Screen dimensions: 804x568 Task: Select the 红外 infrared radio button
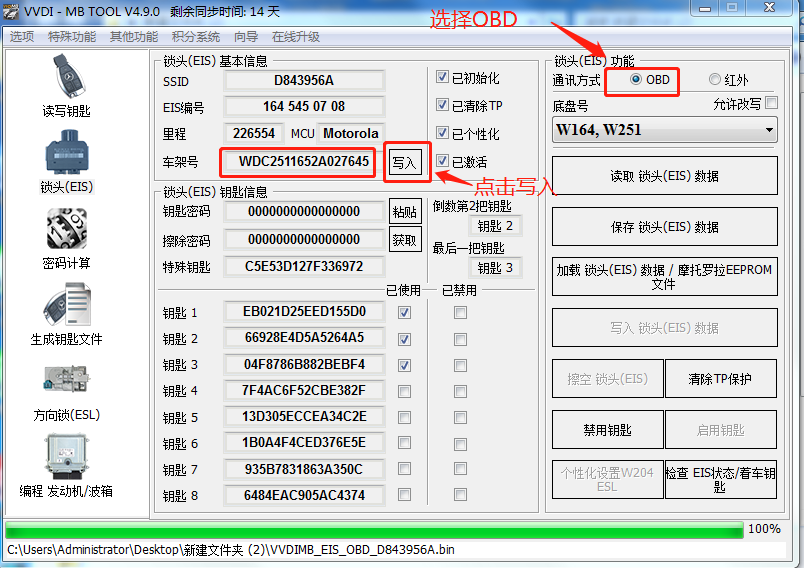714,80
